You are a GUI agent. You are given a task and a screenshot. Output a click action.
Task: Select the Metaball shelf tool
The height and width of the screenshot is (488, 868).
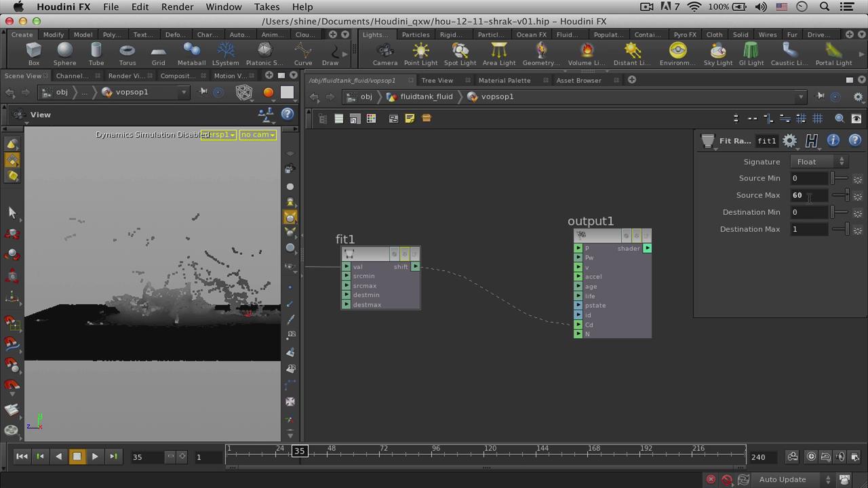tap(191, 54)
